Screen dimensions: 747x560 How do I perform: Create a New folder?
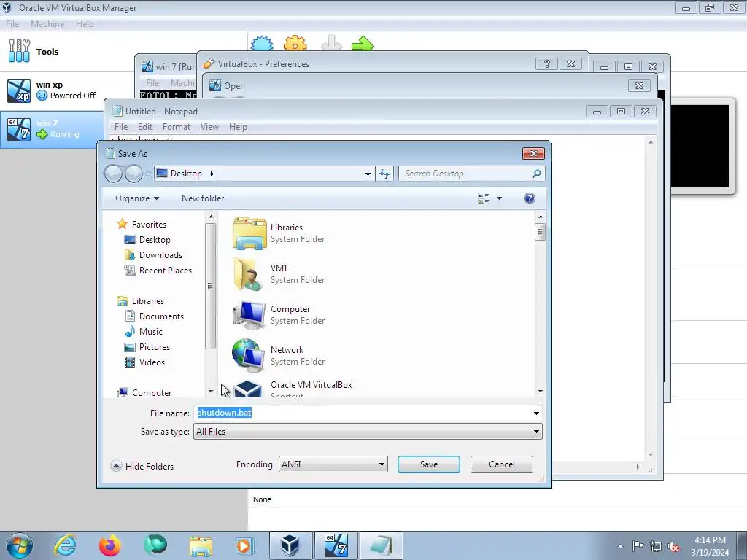203,198
